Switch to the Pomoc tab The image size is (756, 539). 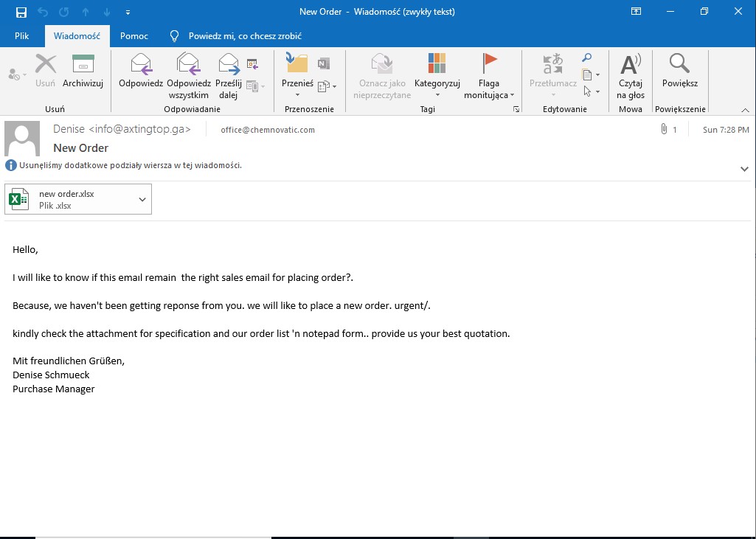click(134, 36)
